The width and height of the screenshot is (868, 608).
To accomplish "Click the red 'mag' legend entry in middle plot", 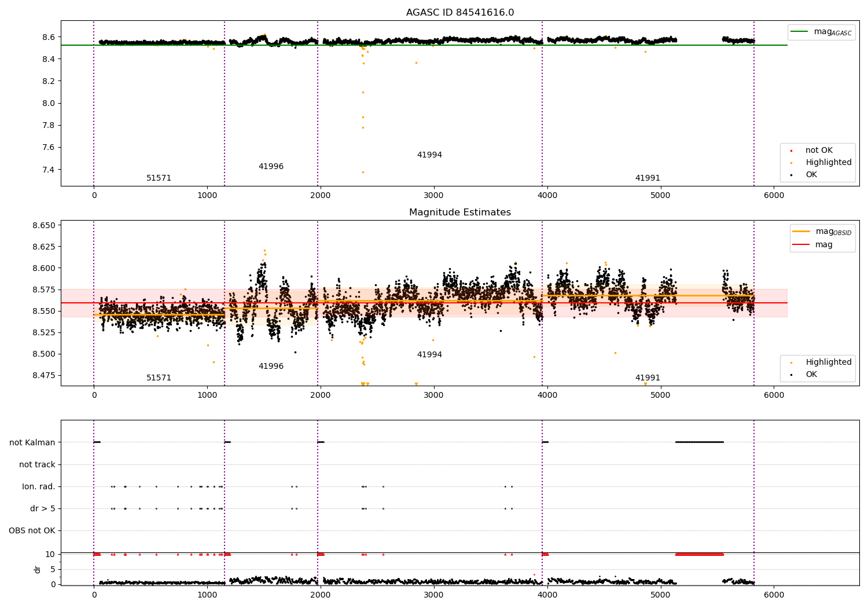I will click(812, 245).
